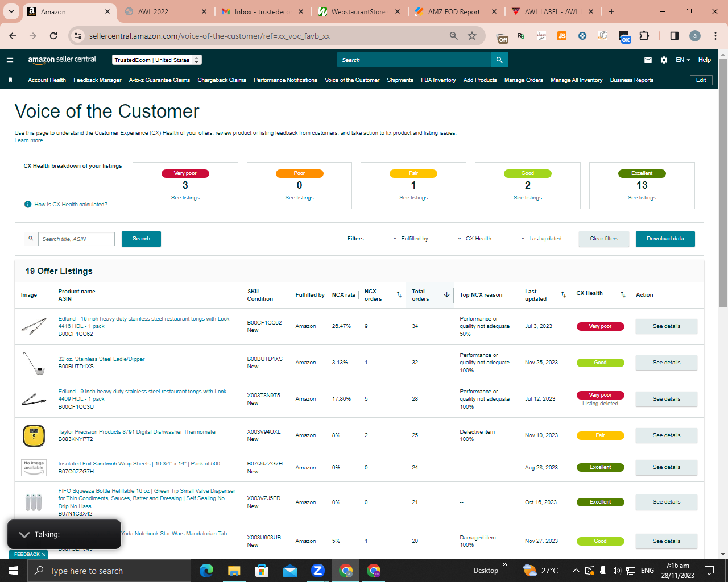Open the Help link in the header
The image size is (728, 582).
(x=705, y=60)
